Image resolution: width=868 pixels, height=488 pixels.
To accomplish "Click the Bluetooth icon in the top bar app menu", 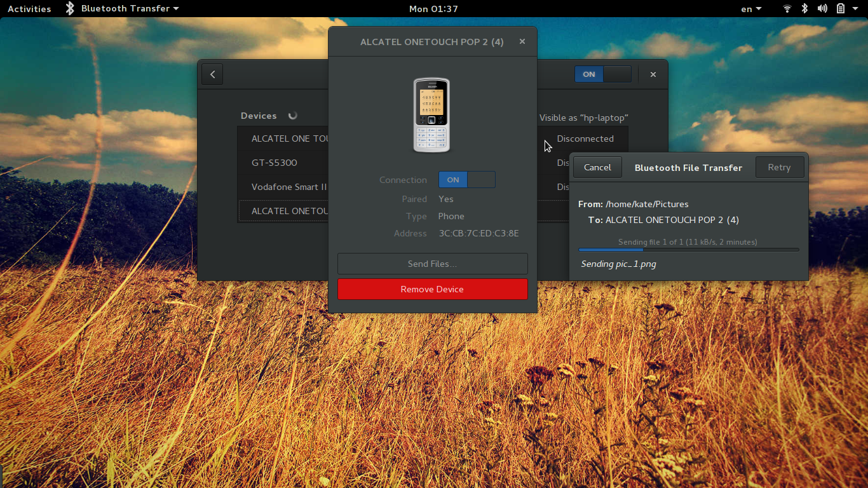I will click(70, 8).
